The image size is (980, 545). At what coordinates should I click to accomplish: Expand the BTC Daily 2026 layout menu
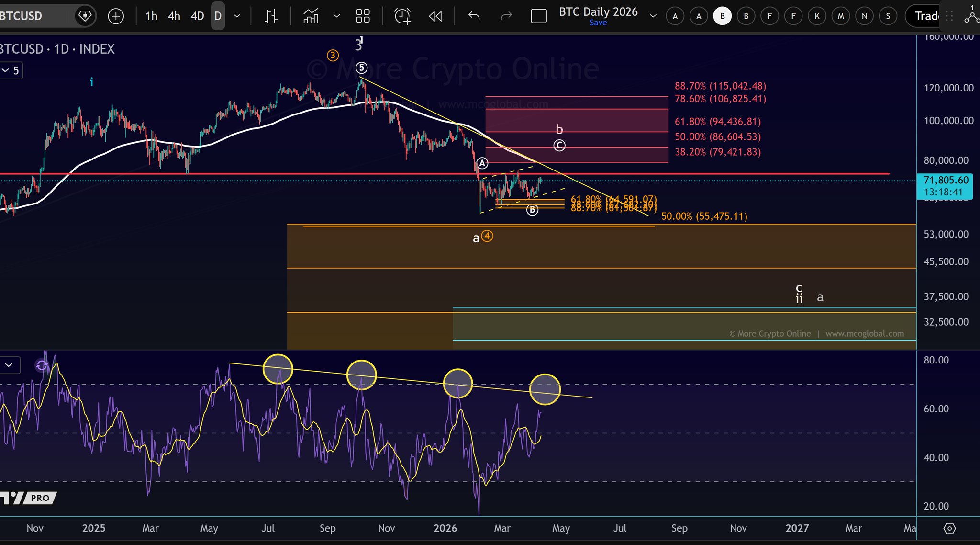pyautogui.click(x=653, y=16)
